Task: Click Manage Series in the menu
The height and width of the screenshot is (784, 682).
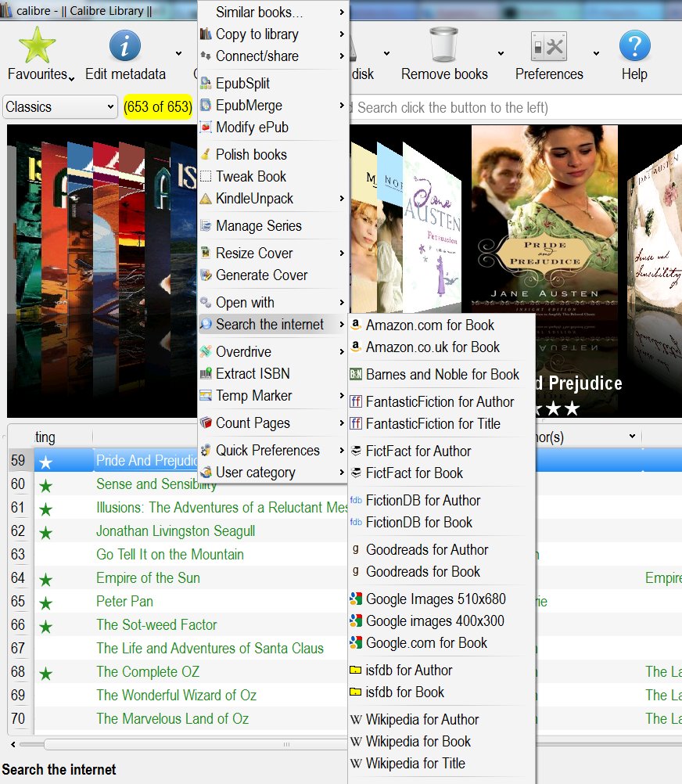Action: coord(273,225)
